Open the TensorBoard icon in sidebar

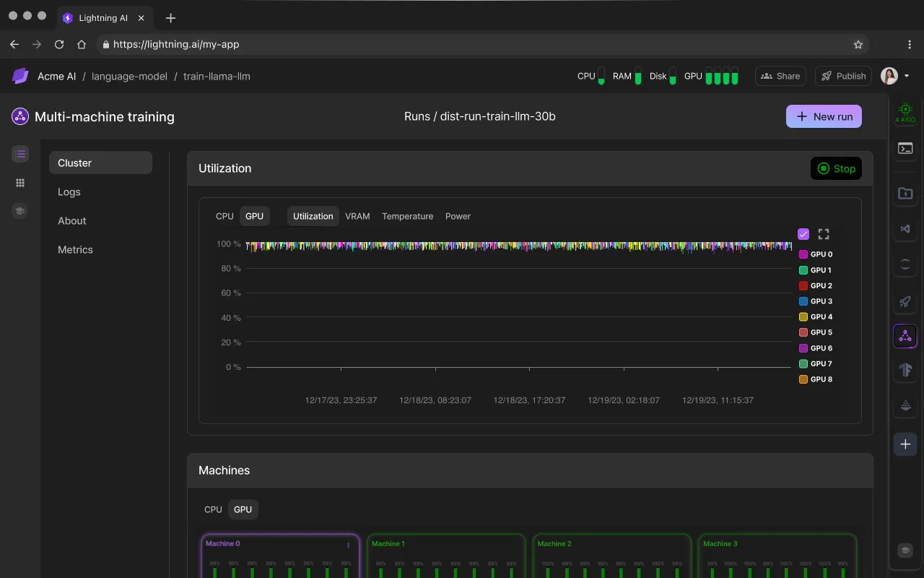point(905,370)
